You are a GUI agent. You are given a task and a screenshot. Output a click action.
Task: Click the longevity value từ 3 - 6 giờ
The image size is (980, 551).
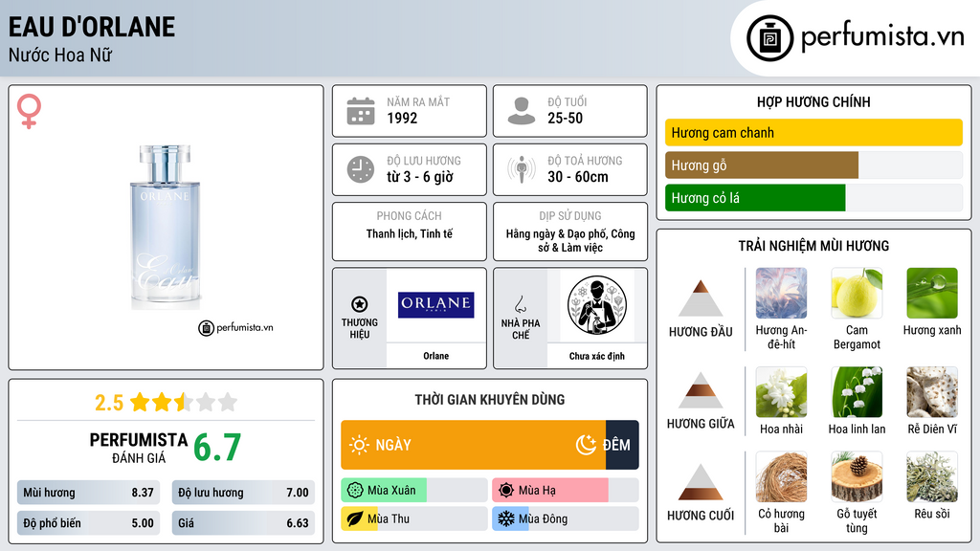pos(420,177)
